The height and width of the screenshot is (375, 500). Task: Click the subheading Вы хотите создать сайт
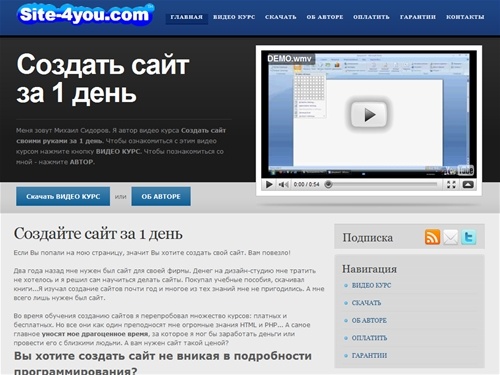(x=163, y=363)
